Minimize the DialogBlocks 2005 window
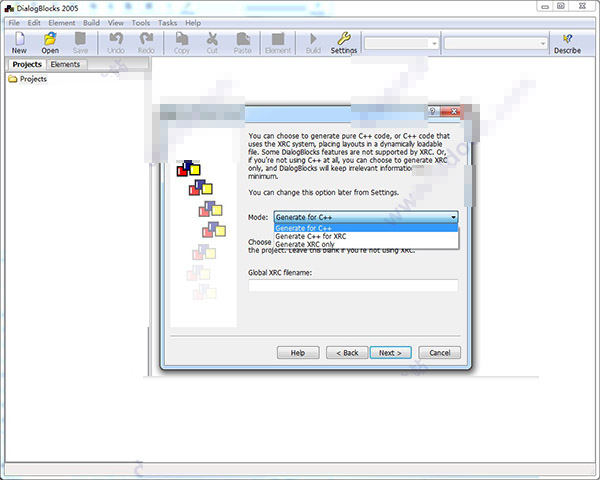 coord(545,7)
